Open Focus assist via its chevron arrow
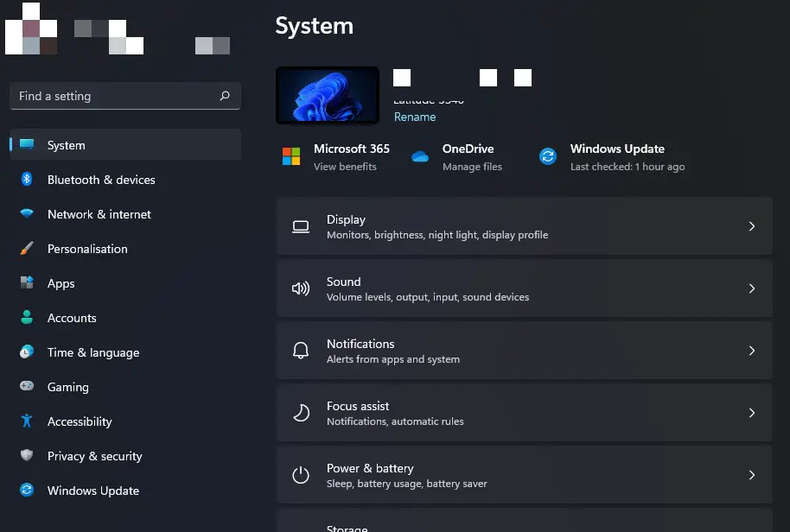 pyautogui.click(x=752, y=413)
